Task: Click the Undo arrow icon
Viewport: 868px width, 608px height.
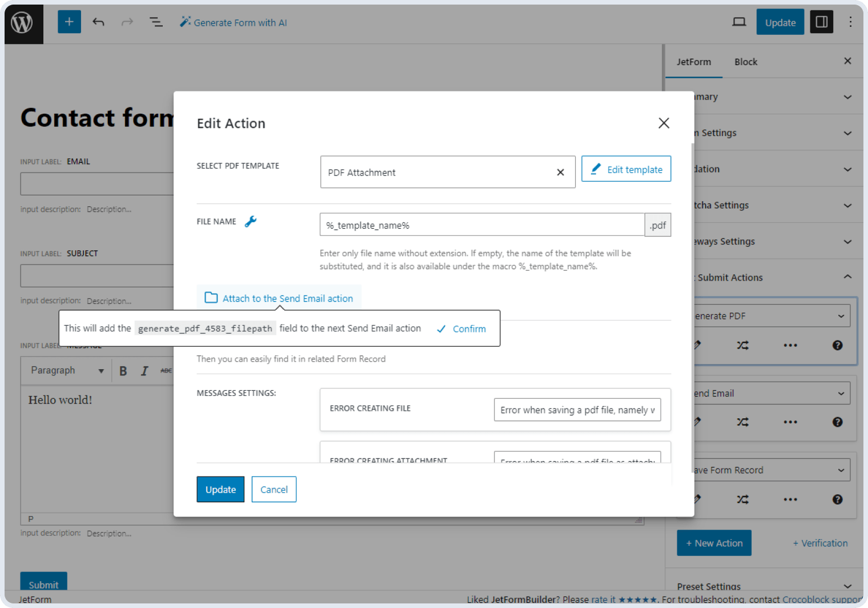Action: (98, 22)
